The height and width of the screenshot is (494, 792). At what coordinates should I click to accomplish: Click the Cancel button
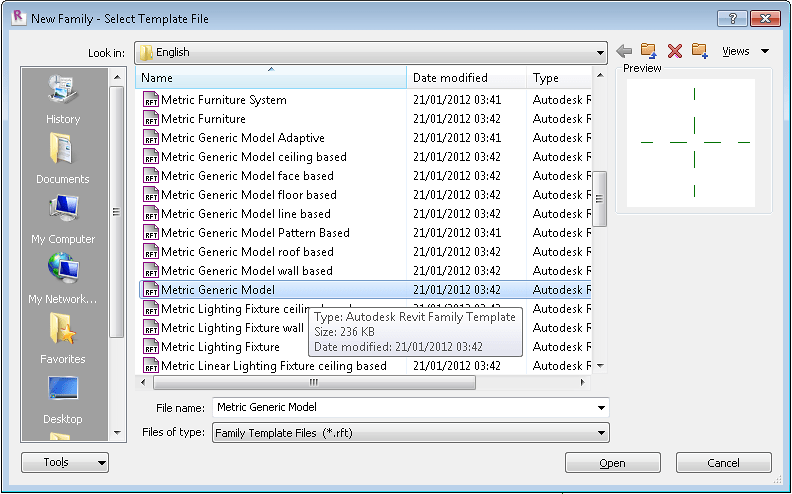pyautogui.click(x=724, y=463)
